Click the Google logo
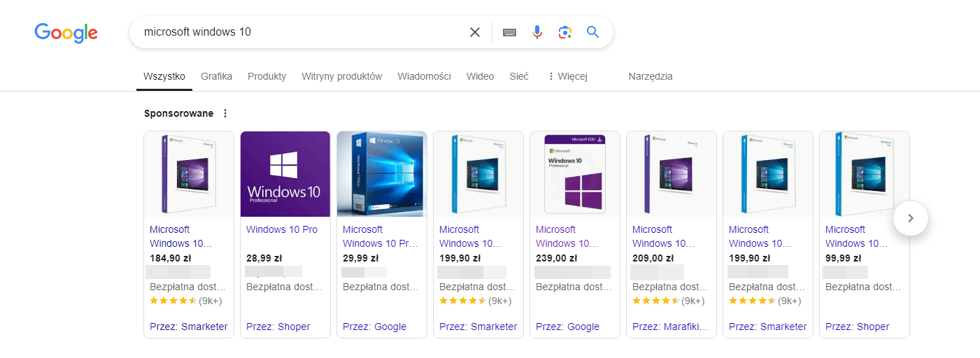The image size is (980, 358). (66, 32)
